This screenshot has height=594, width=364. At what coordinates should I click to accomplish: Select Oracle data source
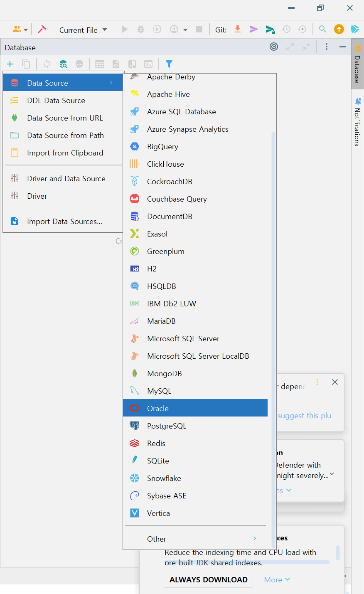[x=195, y=408]
